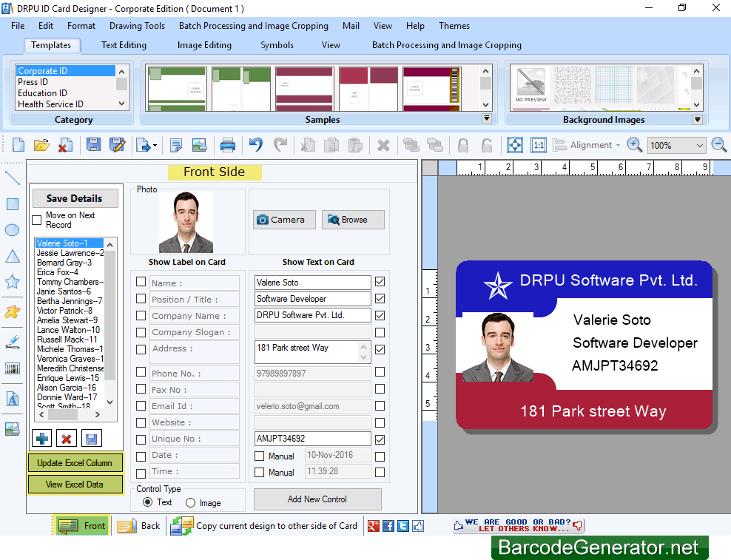Switch to the Back side of the card
Viewport: 731px width, 560px height.
138,526
